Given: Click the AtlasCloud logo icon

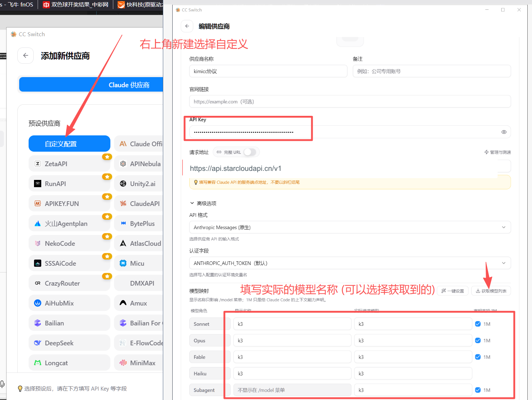Looking at the screenshot, I should point(123,244).
